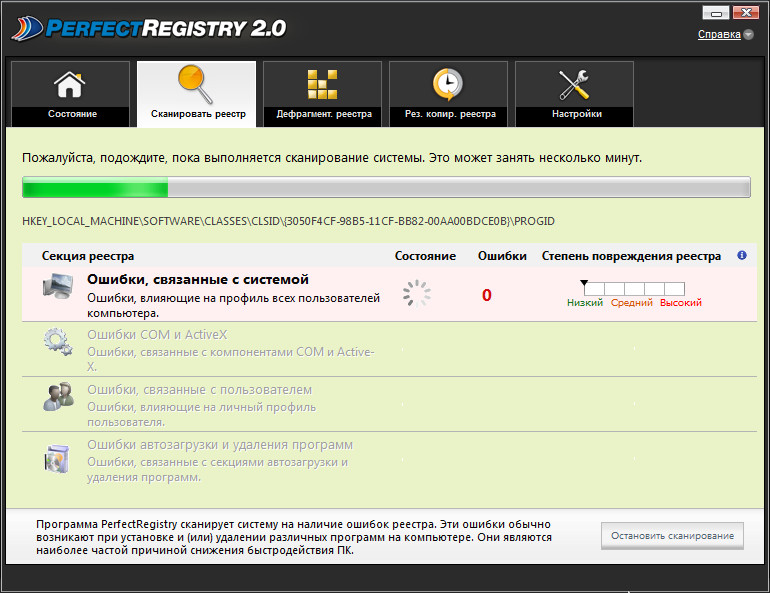This screenshot has height=593, width=770.
Task: Click the users icon for user-related errors
Action: [58, 397]
